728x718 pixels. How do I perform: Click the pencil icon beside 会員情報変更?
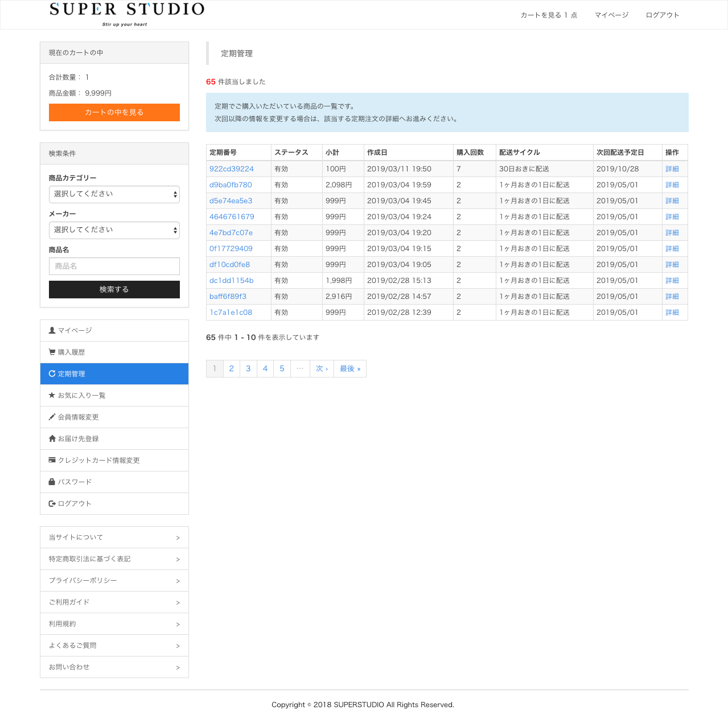[x=52, y=417]
